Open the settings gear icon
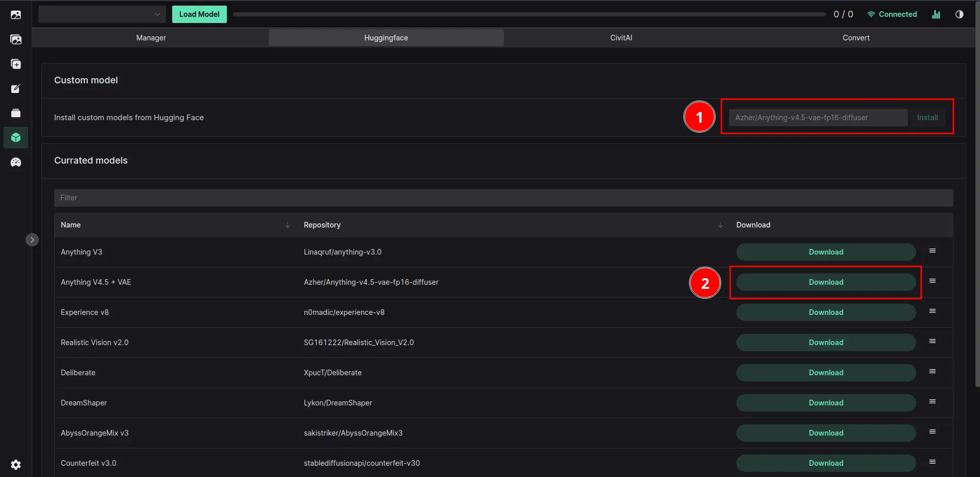 [16, 465]
